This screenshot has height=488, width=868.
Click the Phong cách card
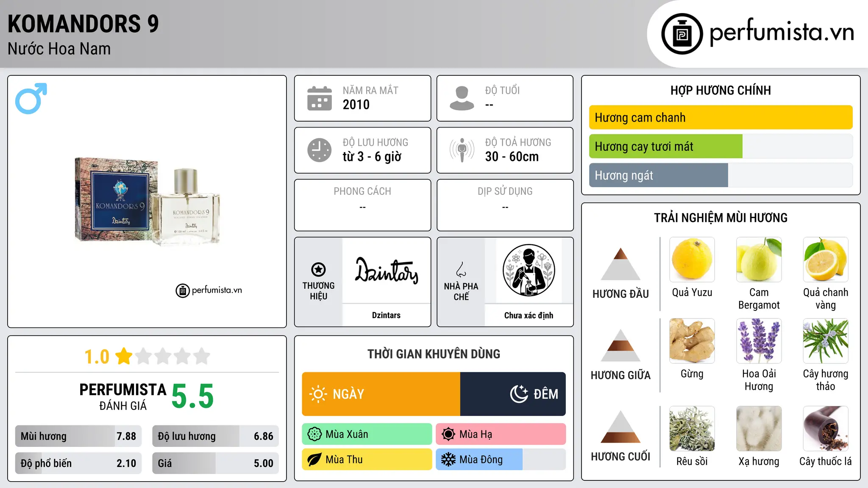(x=362, y=205)
